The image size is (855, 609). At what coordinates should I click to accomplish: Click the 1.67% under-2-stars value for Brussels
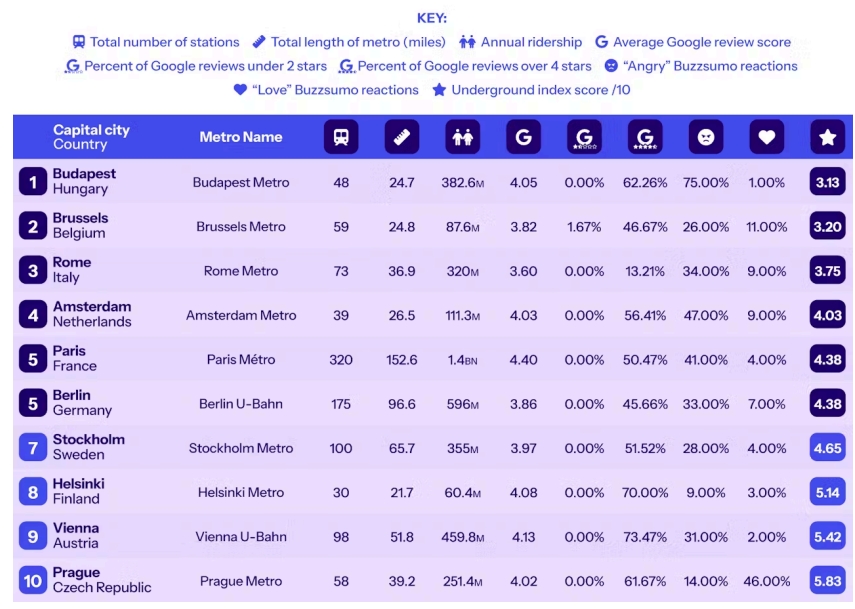click(x=584, y=227)
